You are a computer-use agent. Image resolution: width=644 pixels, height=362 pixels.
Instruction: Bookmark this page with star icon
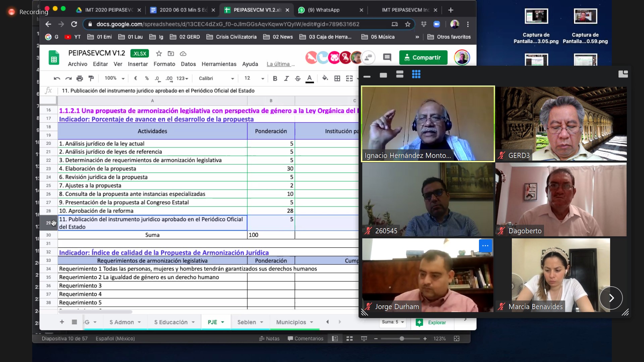click(408, 24)
